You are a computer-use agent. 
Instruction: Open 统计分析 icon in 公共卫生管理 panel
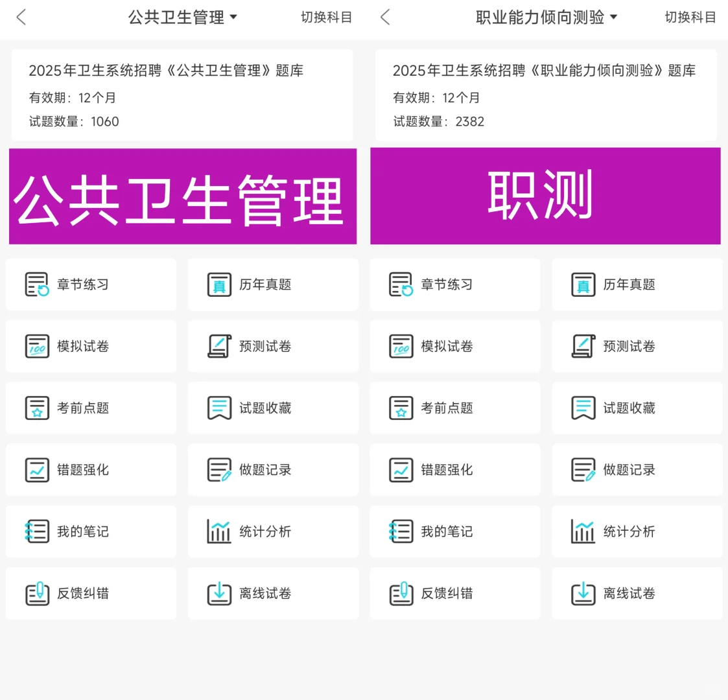coord(219,531)
